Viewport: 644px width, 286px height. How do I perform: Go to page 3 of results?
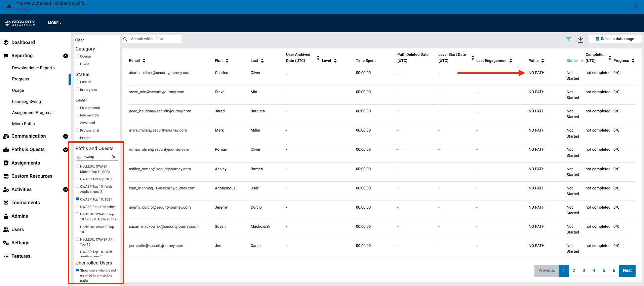[583, 271]
